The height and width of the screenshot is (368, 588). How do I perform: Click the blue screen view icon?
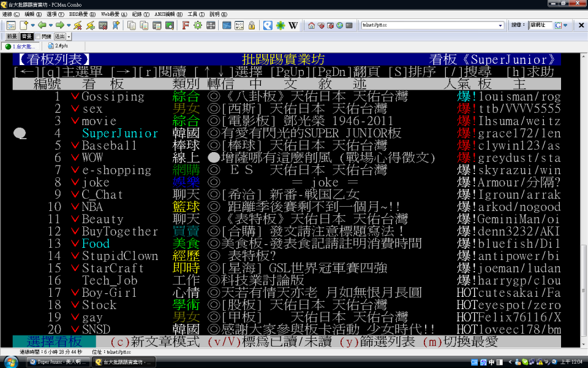227,26
